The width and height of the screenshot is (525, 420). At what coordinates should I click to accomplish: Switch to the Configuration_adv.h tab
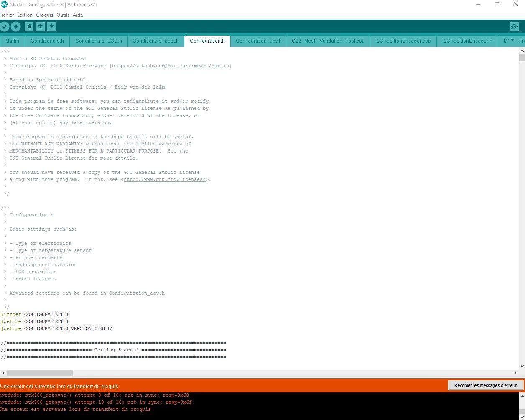259,41
